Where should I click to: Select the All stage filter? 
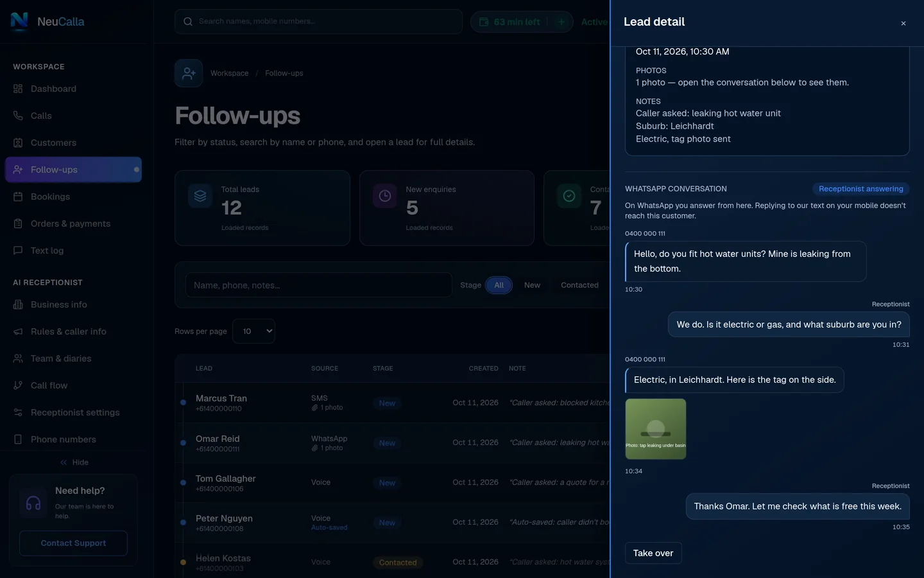pyautogui.click(x=499, y=285)
